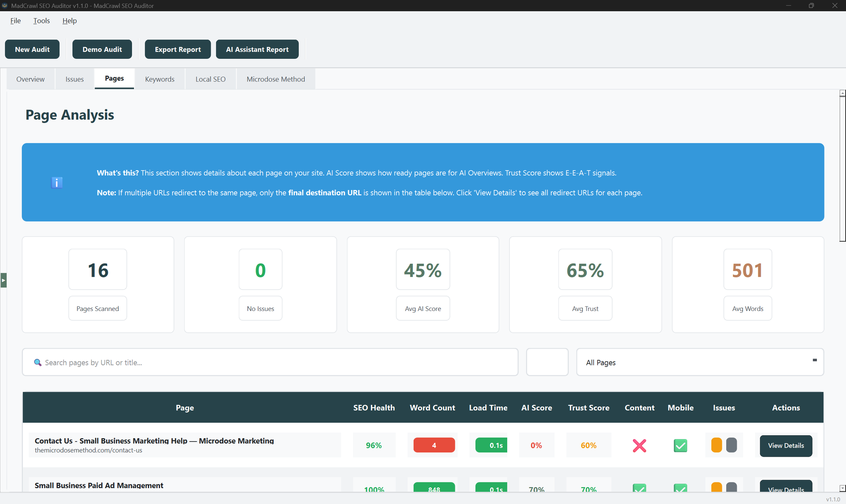
Task: Open the empty filter box beside the search bar
Action: pyautogui.click(x=547, y=362)
